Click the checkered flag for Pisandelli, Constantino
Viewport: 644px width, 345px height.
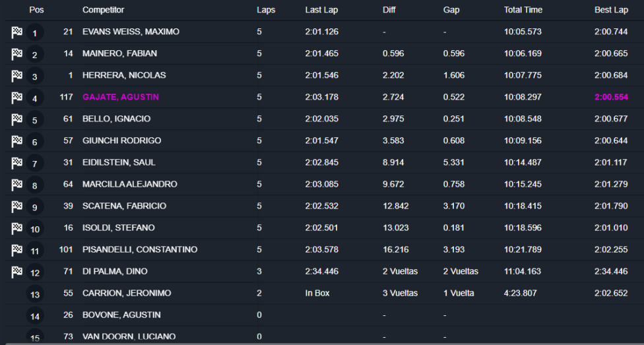click(16, 250)
